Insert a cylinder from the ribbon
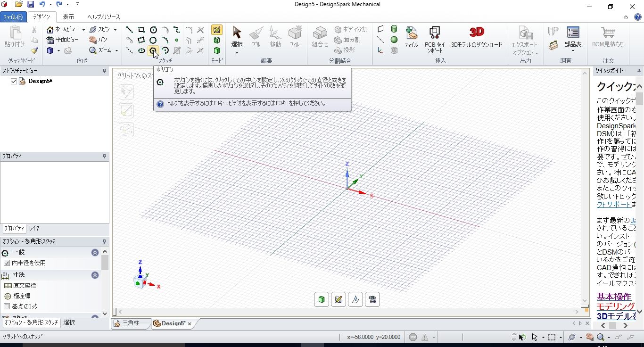644x347 pixels. click(x=394, y=29)
